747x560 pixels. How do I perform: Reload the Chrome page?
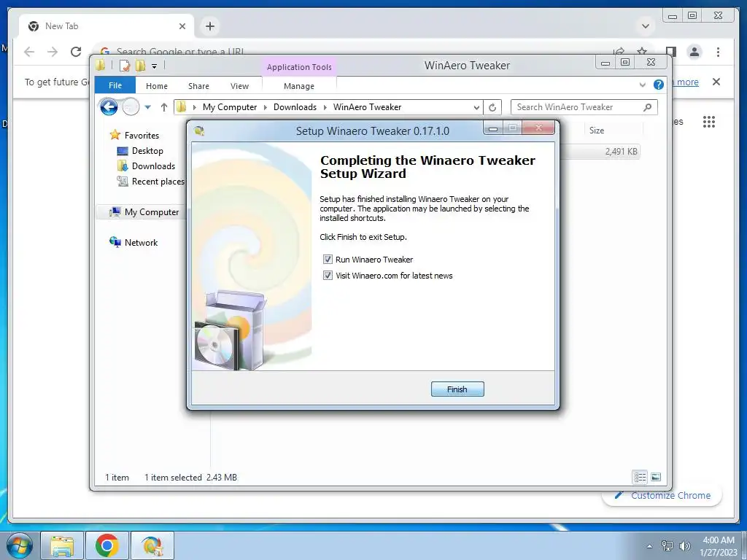(76, 52)
